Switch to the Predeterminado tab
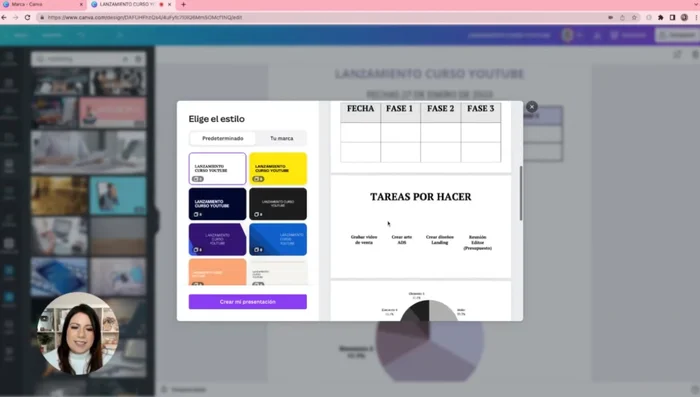This screenshot has width=700, height=397. click(x=223, y=138)
